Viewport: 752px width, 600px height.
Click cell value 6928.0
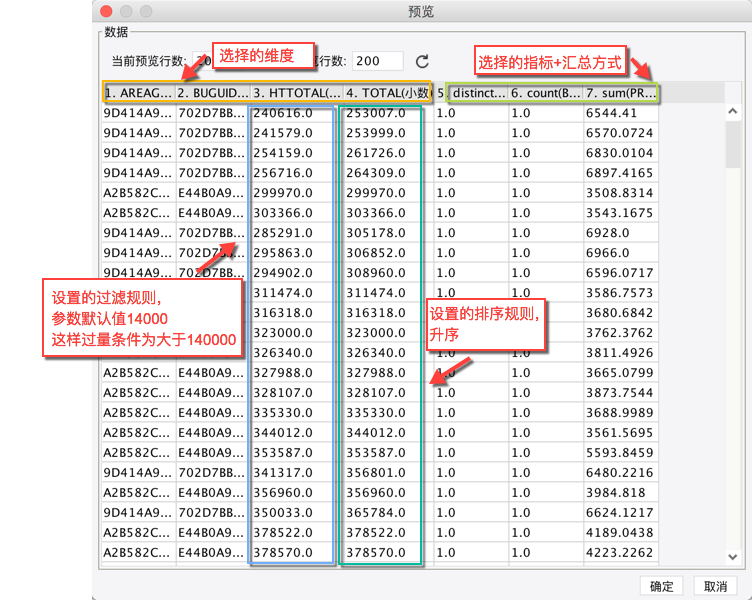pyautogui.click(x=608, y=233)
